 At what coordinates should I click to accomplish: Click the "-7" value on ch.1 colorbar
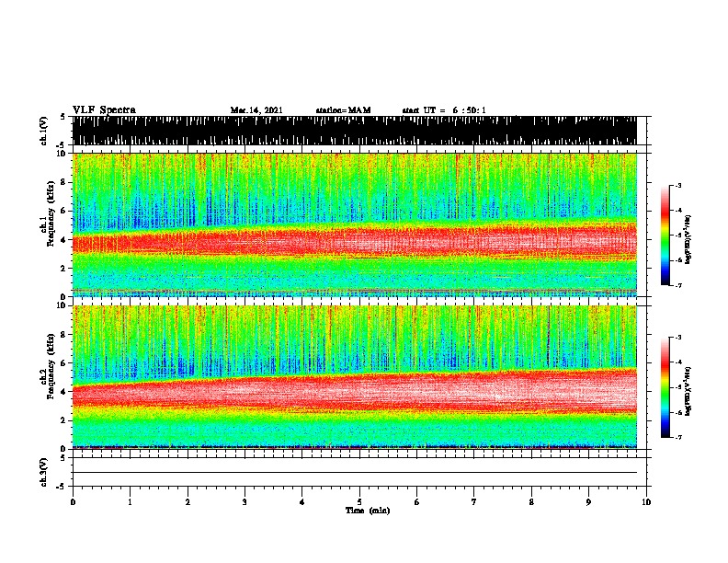coord(677,285)
